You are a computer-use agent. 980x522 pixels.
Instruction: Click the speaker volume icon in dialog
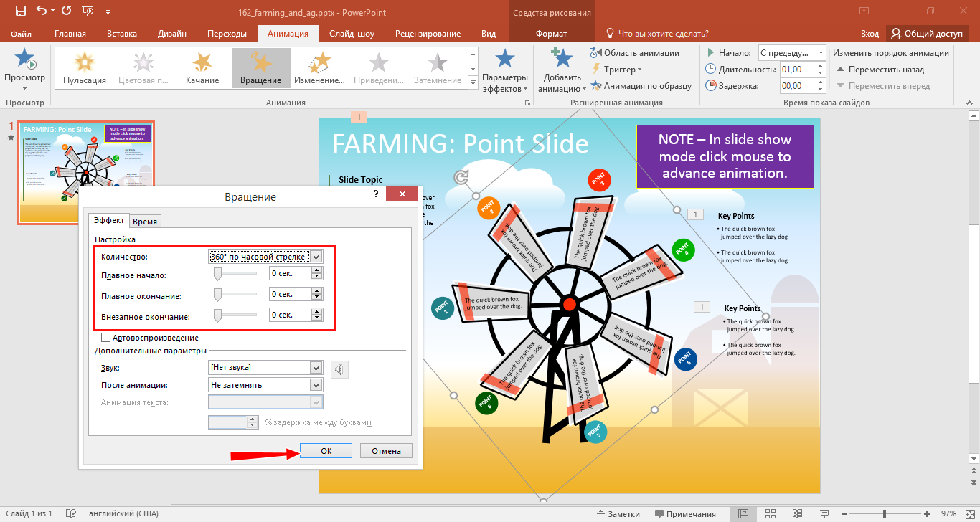(x=340, y=369)
